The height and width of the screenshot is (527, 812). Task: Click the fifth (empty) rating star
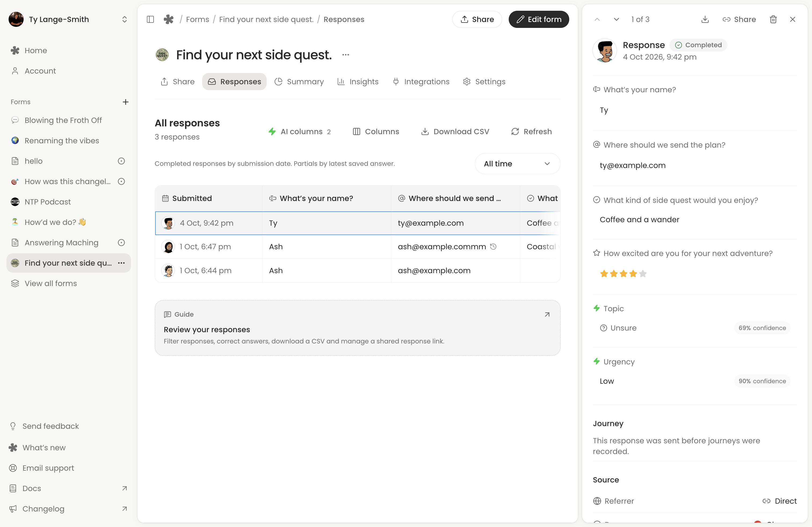click(x=643, y=273)
